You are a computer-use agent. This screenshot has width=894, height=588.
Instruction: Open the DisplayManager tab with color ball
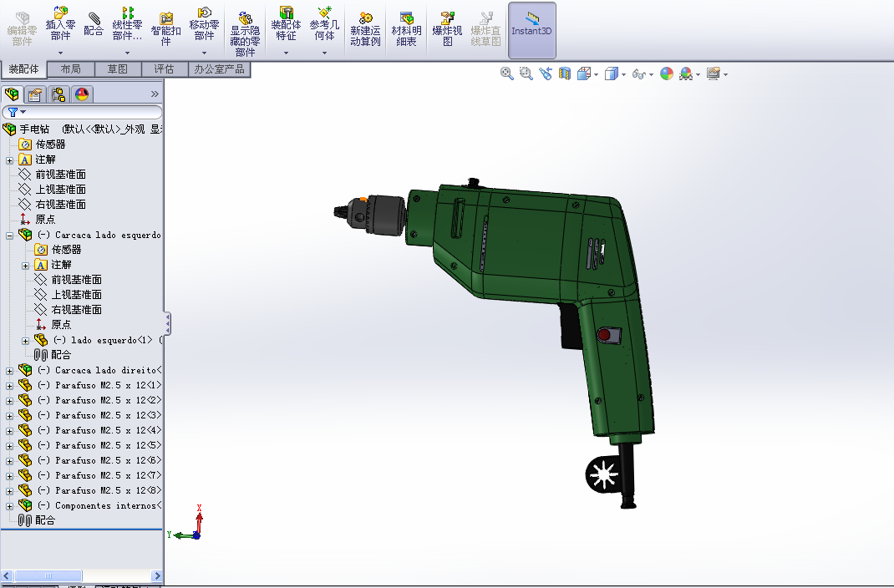pyautogui.click(x=81, y=94)
